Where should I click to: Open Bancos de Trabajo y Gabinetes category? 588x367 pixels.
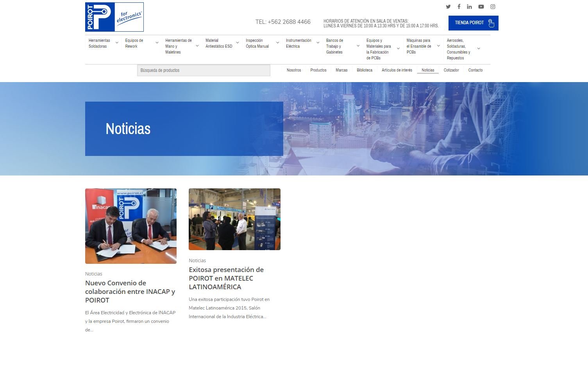pos(335,46)
